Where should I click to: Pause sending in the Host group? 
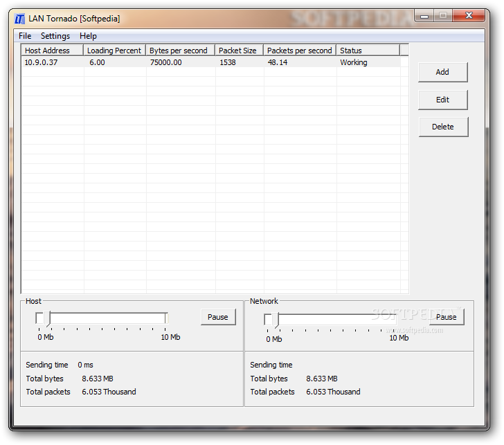point(218,317)
